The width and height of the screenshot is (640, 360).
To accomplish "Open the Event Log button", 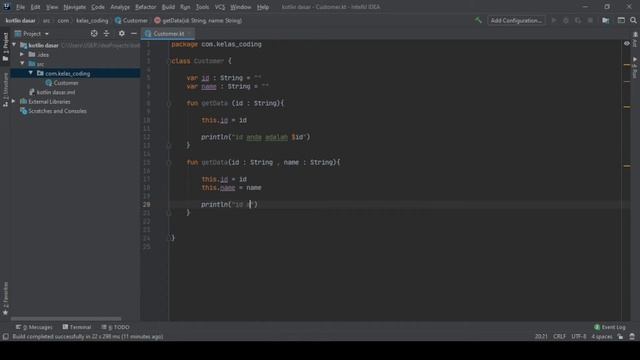I will coord(610,327).
